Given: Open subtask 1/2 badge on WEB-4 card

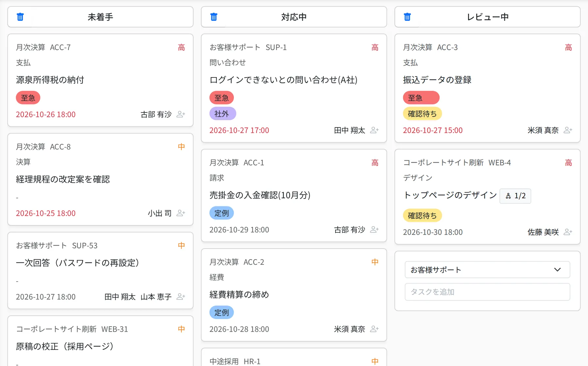Looking at the screenshot, I should click(x=515, y=196).
